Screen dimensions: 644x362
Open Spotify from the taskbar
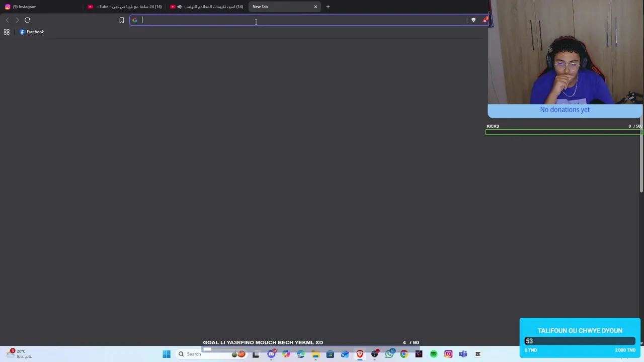point(434,354)
